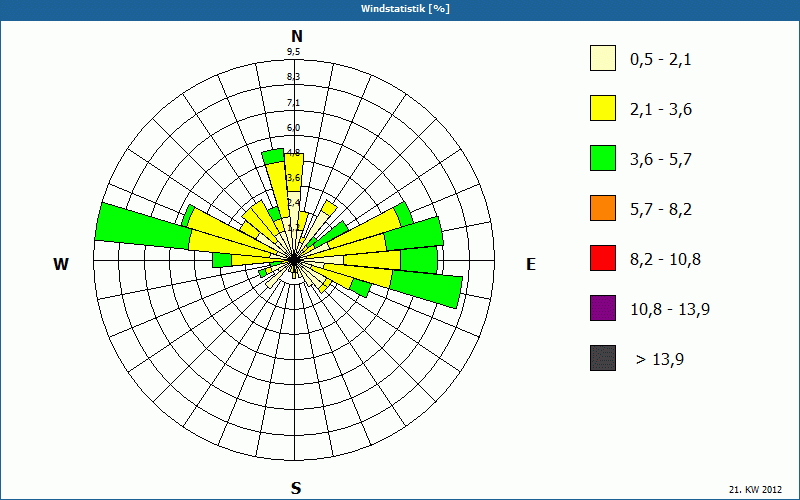Click the red 8,2 - 10,8 legend swatch
The width and height of the screenshot is (800, 500).
click(x=603, y=258)
